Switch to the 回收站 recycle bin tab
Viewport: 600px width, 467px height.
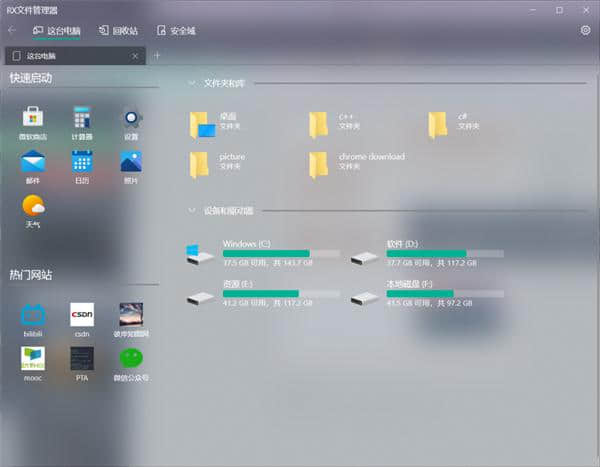click(118, 31)
